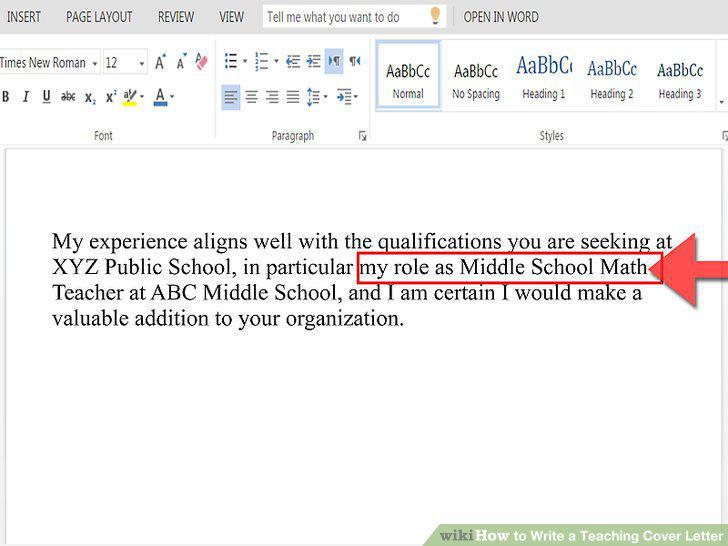Click OPEN IN WORD
The height and width of the screenshot is (546, 728).
point(501,17)
